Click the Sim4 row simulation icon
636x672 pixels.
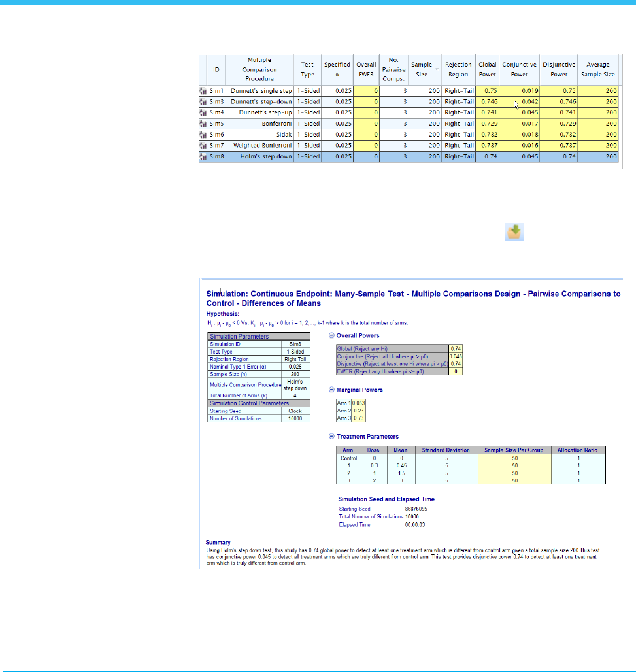(x=203, y=112)
